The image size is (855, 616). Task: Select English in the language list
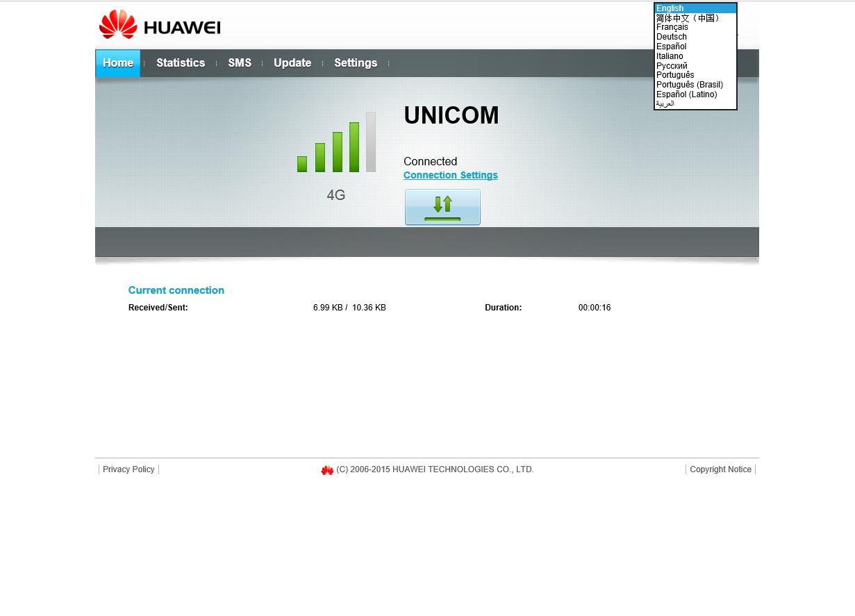coord(695,8)
